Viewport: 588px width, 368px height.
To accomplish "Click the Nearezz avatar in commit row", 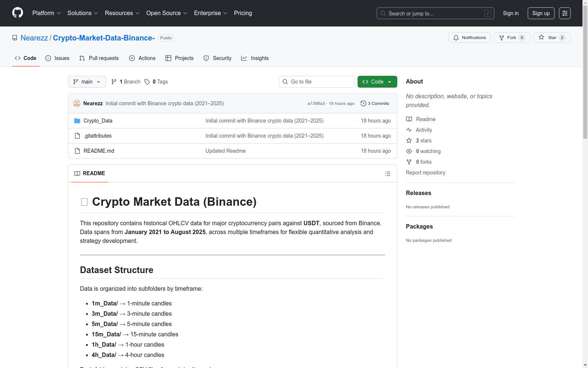I will (77, 103).
